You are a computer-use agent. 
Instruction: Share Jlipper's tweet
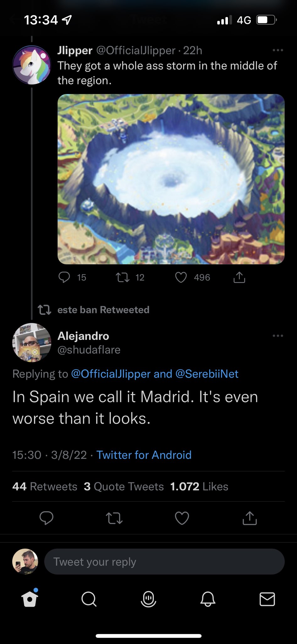click(239, 277)
